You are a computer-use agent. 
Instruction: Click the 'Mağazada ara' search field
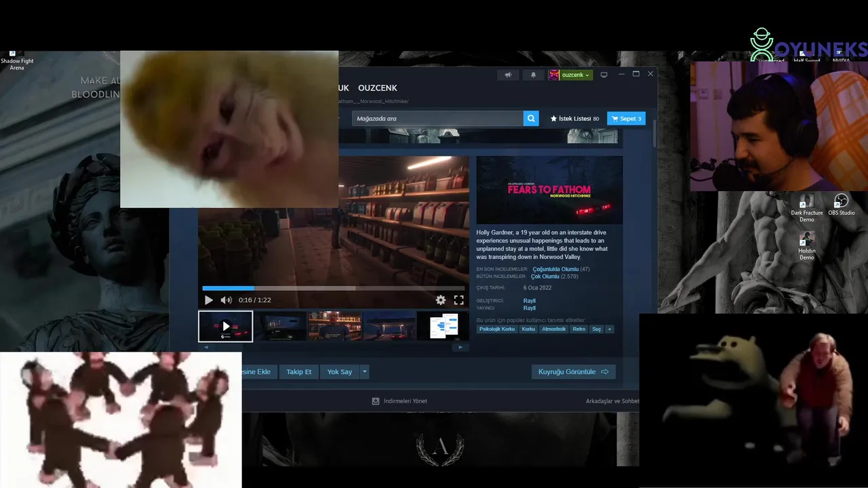pyautogui.click(x=437, y=119)
